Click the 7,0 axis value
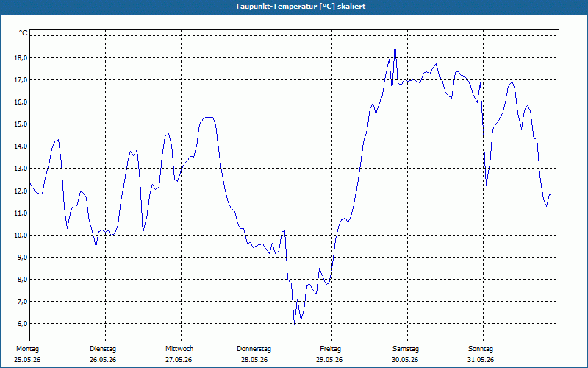588x368 pixels. (x=22, y=302)
